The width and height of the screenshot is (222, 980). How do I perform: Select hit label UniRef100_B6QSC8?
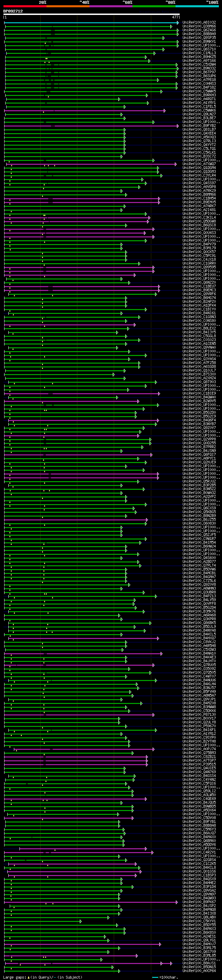[199, 225]
